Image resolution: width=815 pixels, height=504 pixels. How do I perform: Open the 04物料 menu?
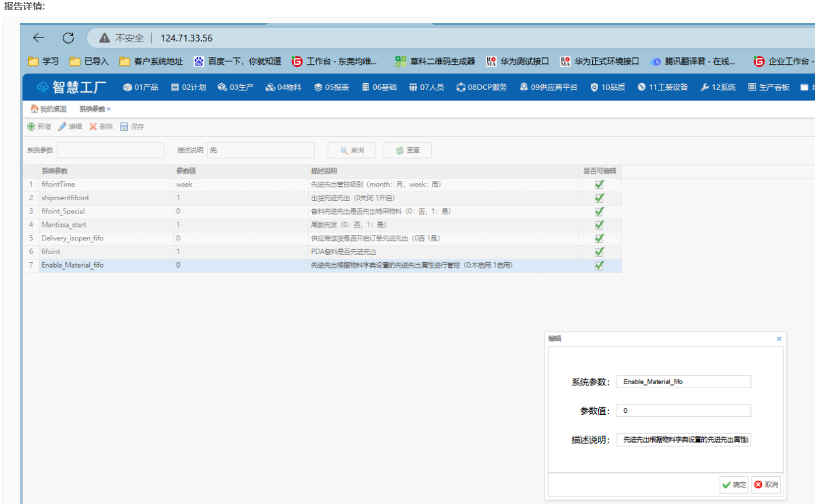coord(283,87)
